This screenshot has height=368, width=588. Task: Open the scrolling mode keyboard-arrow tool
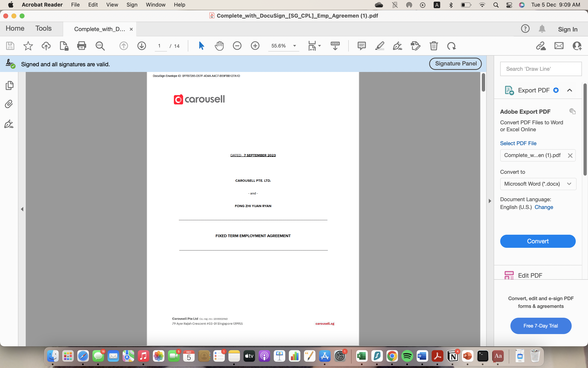pyautogui.click(x=335, y=46)
